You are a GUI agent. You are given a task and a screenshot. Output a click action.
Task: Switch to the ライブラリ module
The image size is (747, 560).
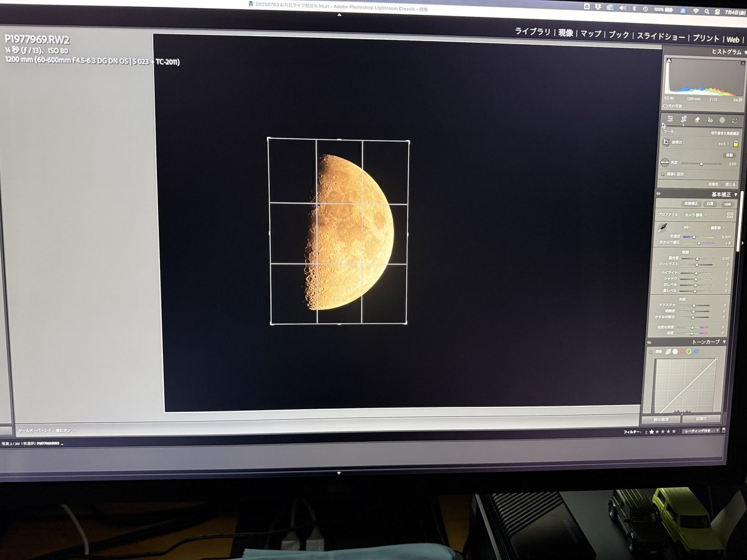tap(533, 32)
